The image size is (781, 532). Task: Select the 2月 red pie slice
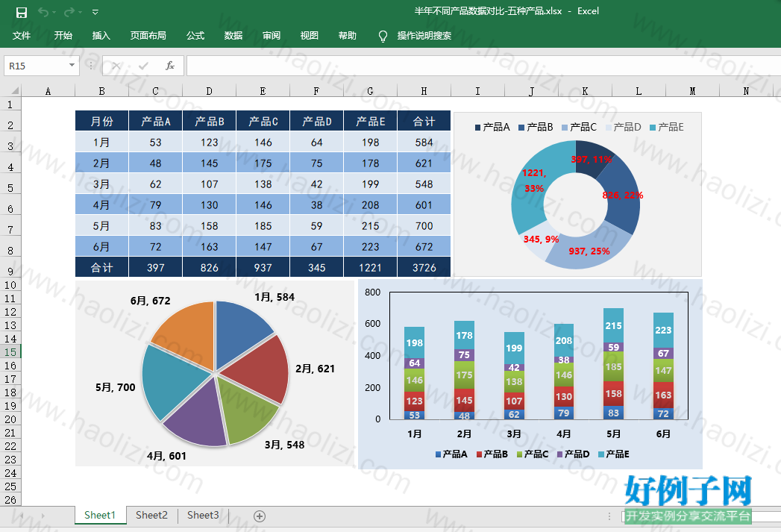[260, 368]
